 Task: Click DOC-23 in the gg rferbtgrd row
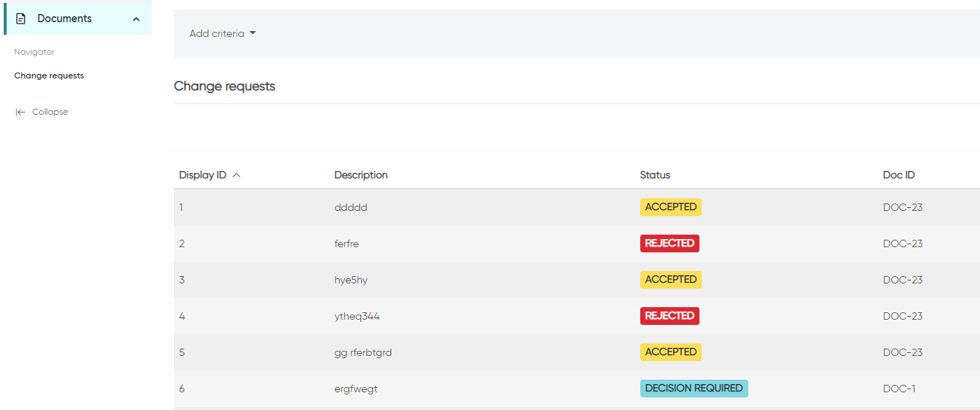pos(903,352)
